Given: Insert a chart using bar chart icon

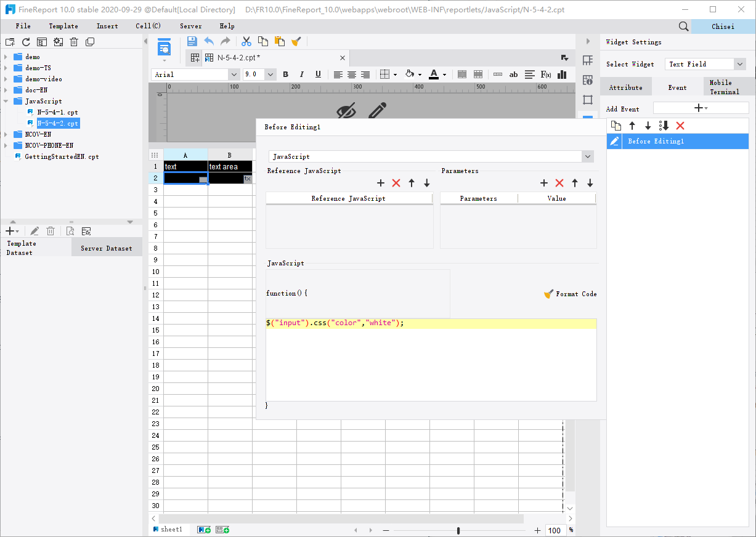Looking at the screenshot, I should 561,75.
